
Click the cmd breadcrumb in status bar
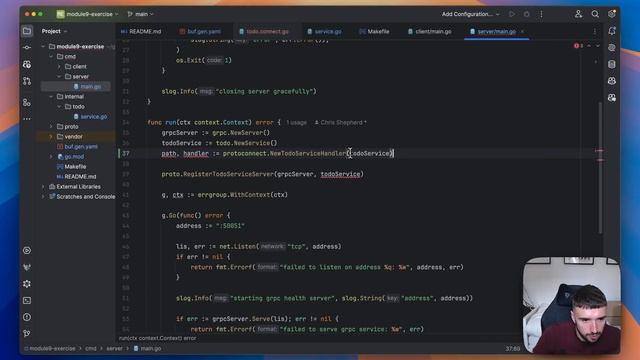pyautogui.click(x=91, y=349)
